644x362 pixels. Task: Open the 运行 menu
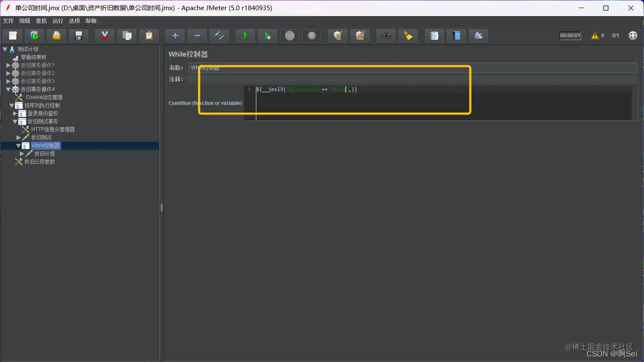click(57, 21)
